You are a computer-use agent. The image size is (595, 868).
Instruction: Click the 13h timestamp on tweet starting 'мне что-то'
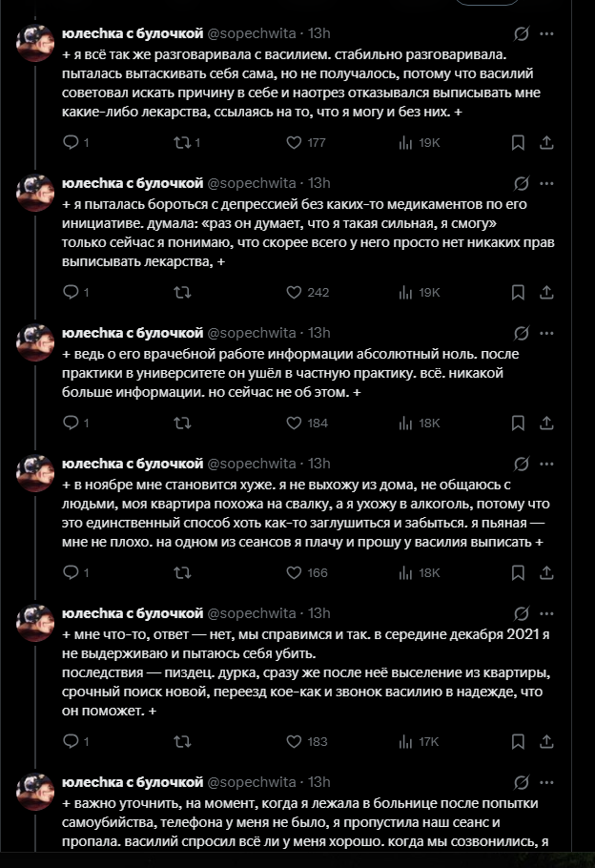click(319, 612)
